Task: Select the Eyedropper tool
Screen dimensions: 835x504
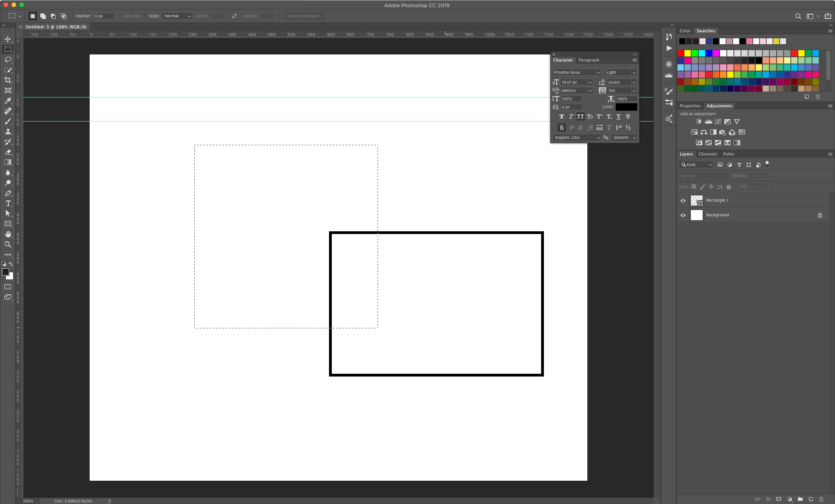Action: [8, 101]
